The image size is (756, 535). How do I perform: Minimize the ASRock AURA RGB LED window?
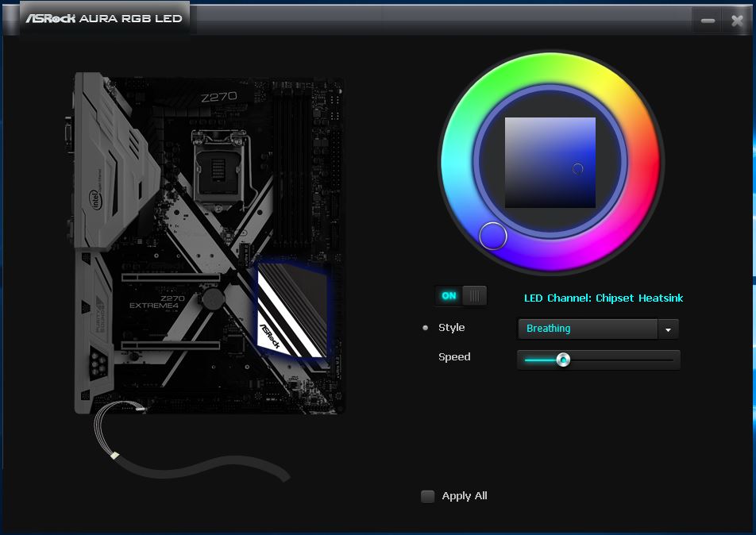pos(708,21)
